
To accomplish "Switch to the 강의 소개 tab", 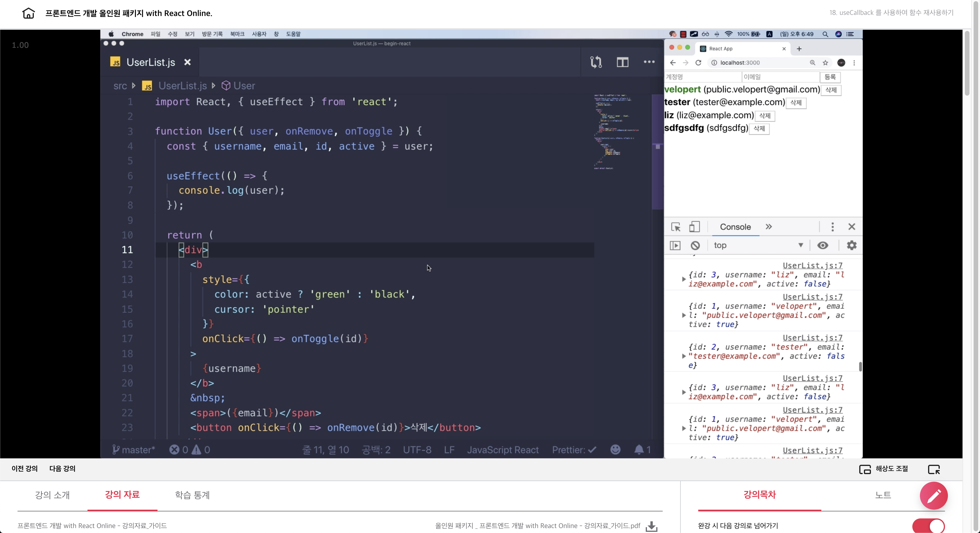I will 52,495.
